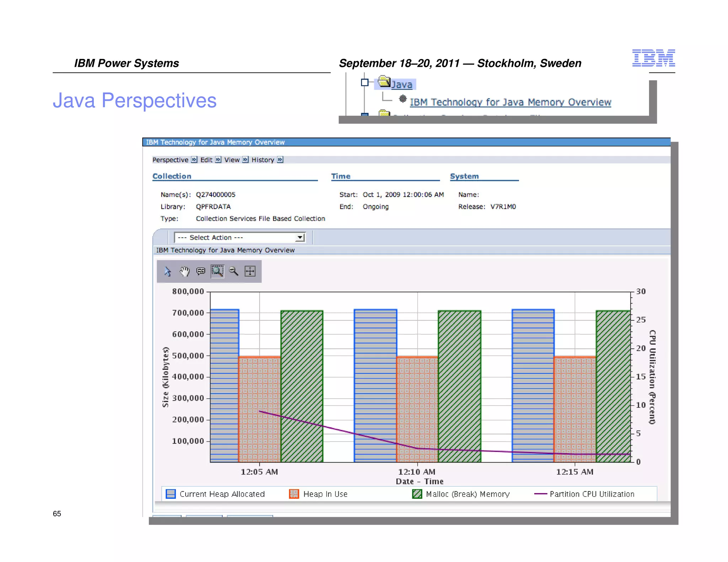This screenshot has height=562, width=728.
Task: Open the View menu
Action: coord(232,160)
